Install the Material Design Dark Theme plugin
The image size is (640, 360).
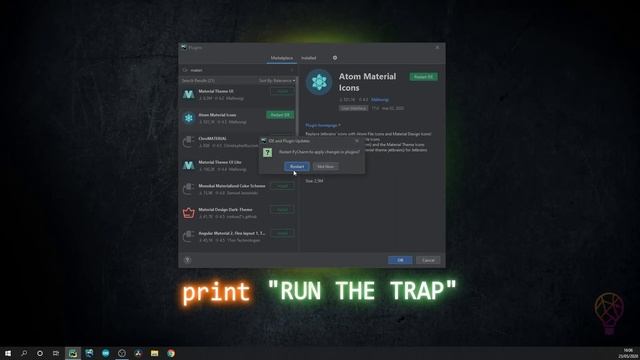click(x=282, y=210)
